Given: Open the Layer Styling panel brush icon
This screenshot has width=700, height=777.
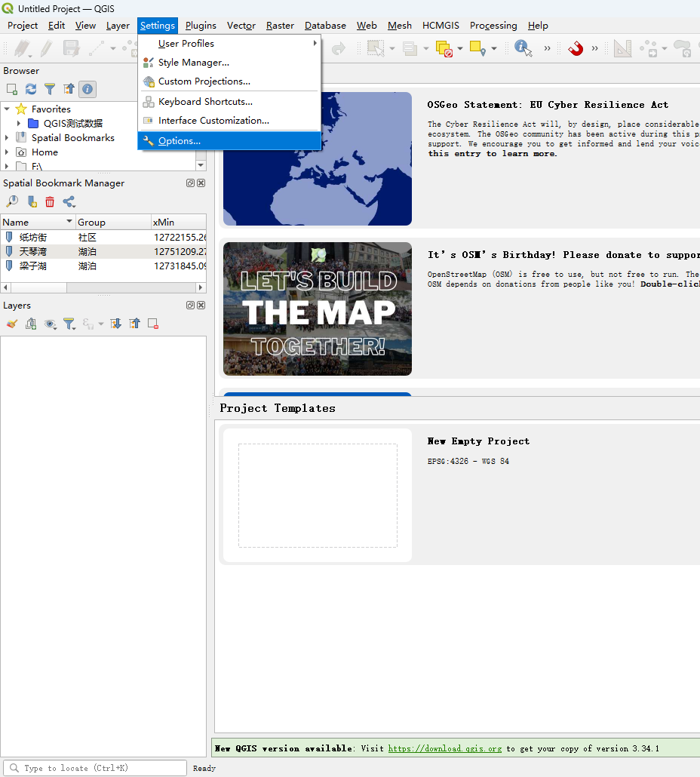Looking at the screenshot, I should (x=12, y=324).
